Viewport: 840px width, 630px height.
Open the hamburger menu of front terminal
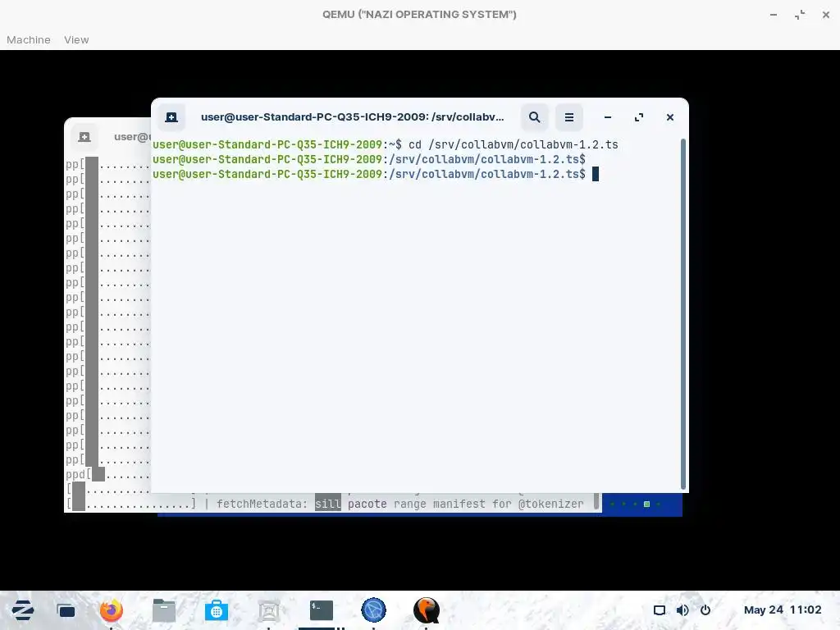[x=569, y=117]
